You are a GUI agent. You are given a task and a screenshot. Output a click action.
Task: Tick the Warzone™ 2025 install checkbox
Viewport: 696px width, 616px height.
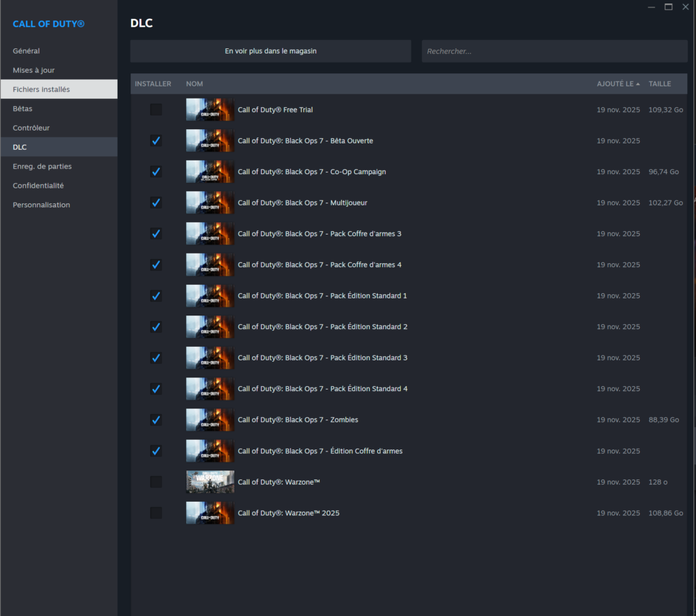(156, 513)
